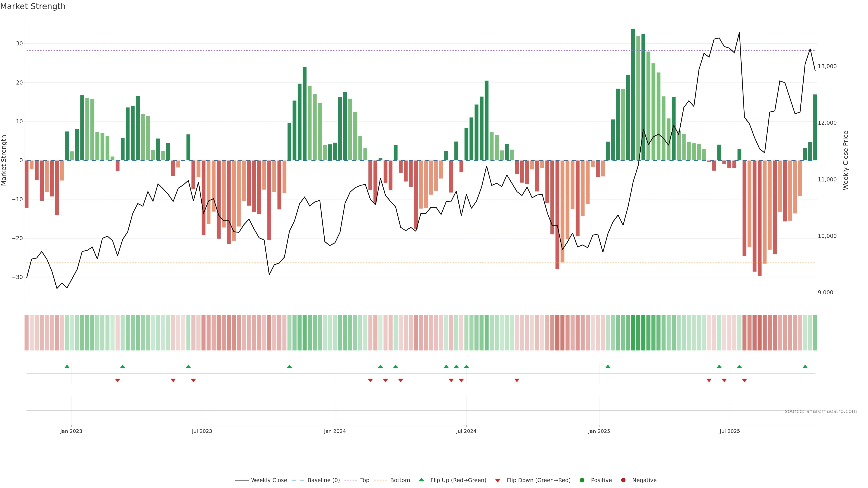The width and height of the screenshot is (868, 488).
Task: Click the first green flip-up triangle marker
Action: pyautogui.click(x=67, y=366)
